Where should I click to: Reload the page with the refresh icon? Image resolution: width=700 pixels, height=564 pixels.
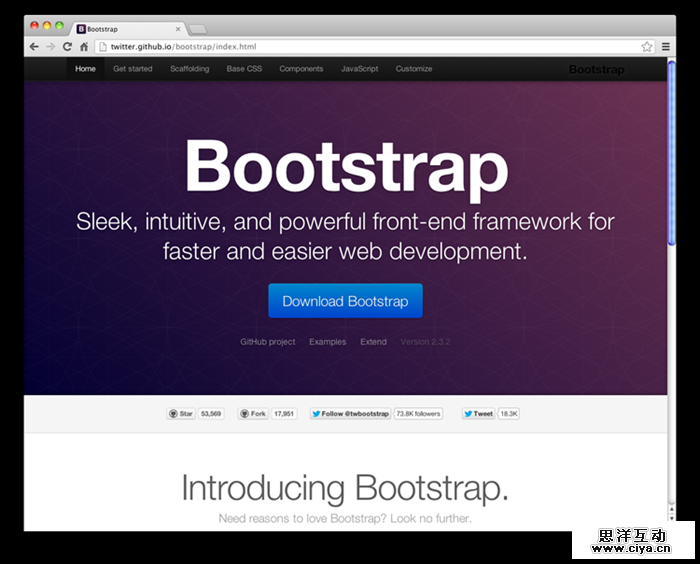(67, 47)
